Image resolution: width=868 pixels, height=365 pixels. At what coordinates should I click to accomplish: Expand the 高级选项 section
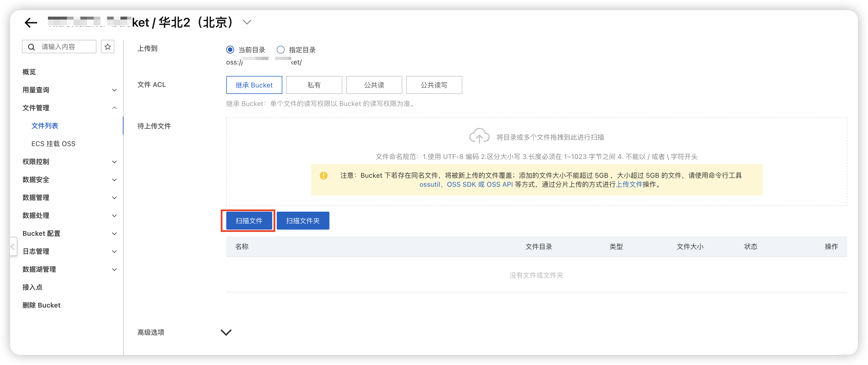click(x=226, y=332)
